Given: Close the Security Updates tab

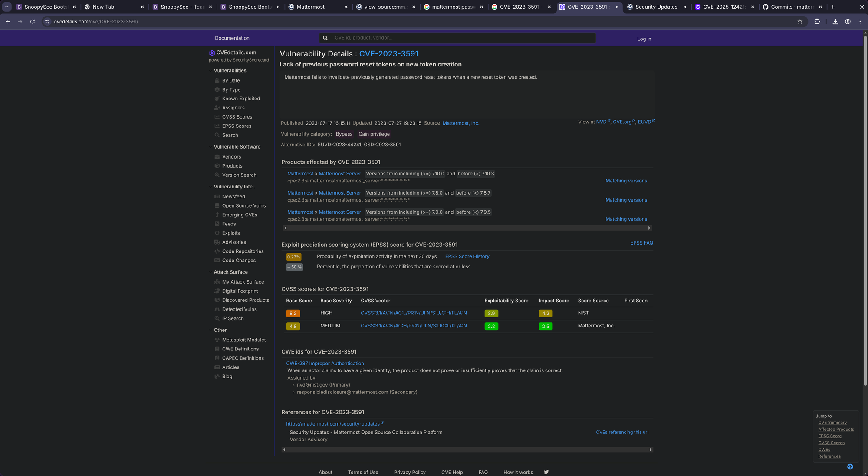Looking at the screenshot, I should 685,7.
